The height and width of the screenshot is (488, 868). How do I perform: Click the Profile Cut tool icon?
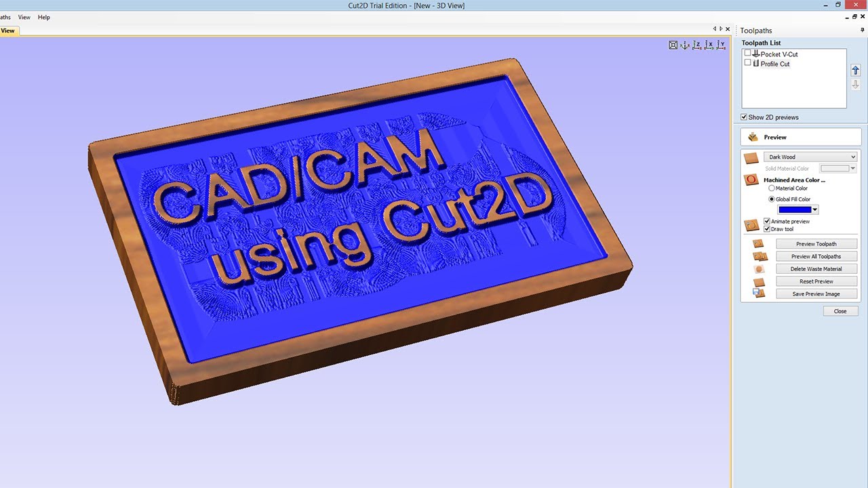pyautogui.click(x=756, y=63)
